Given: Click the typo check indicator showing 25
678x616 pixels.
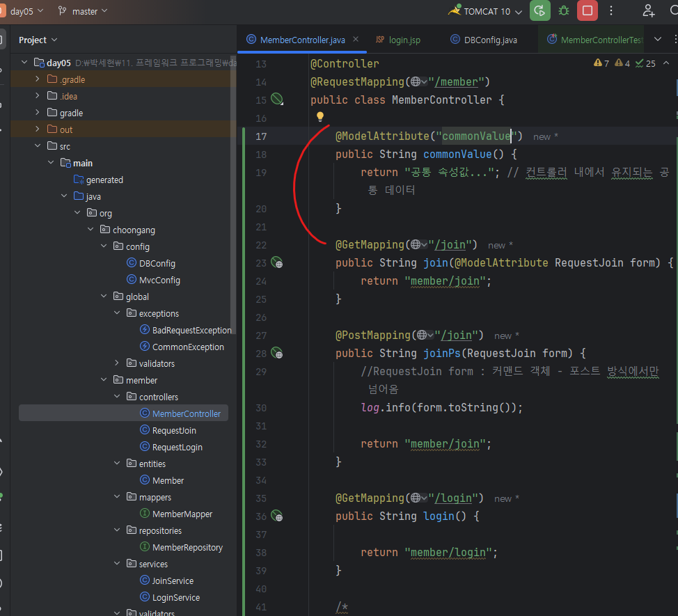Looking at the screenshot, I should (645, 63).
